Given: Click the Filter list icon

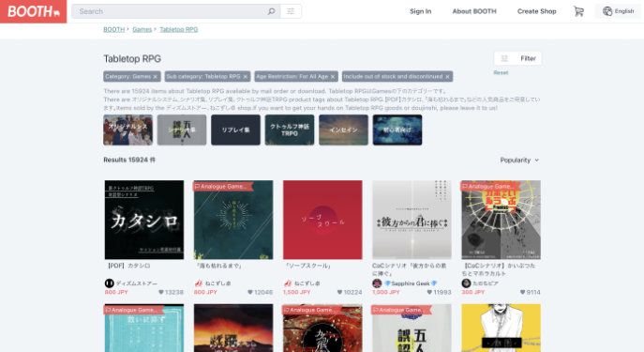Looking at the screenshot, I should tap(504, 58).
